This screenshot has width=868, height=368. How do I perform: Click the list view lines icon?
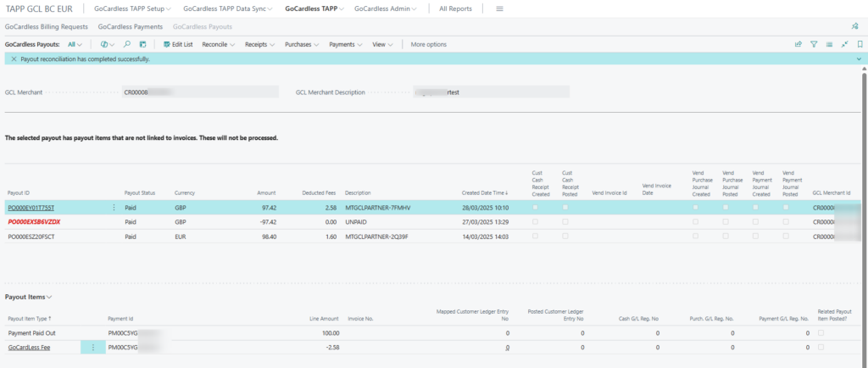click(x=829, y=44)
